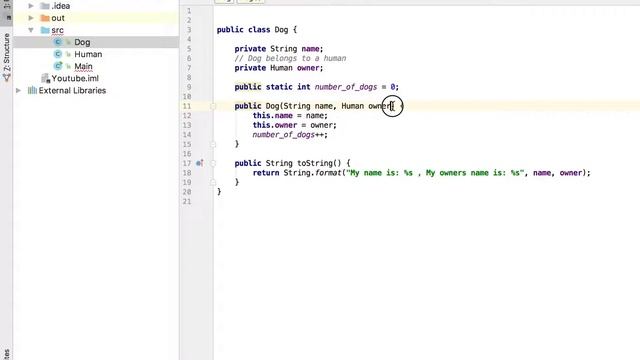This screenshot has width=640, height=360.
Task: Click the override gutter icon at line 17
Action: click(199, 163)
